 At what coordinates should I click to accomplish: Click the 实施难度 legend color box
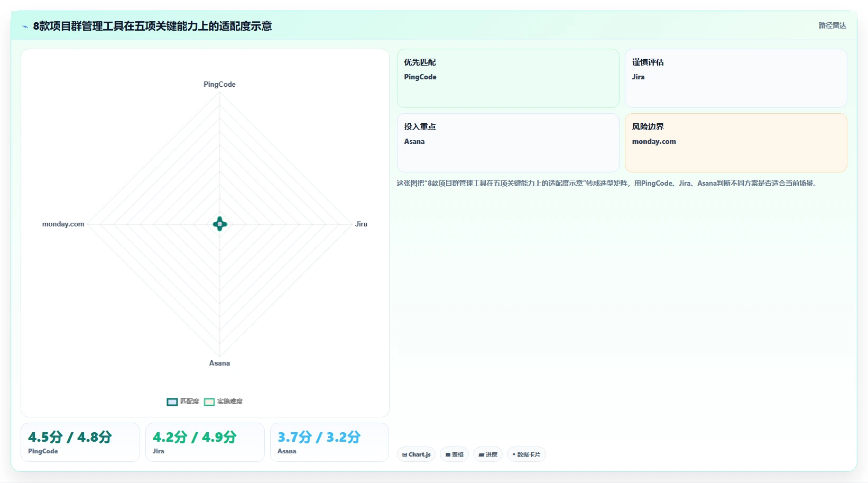point(209,402)
